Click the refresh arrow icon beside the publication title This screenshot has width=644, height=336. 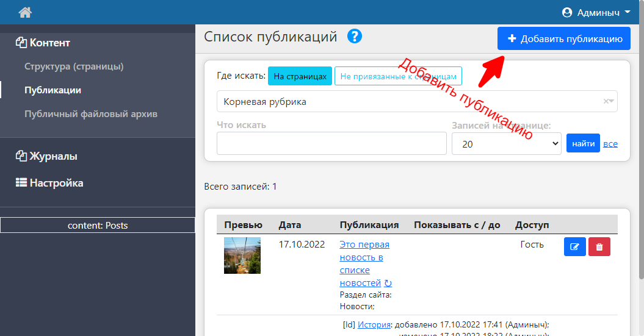388,283
